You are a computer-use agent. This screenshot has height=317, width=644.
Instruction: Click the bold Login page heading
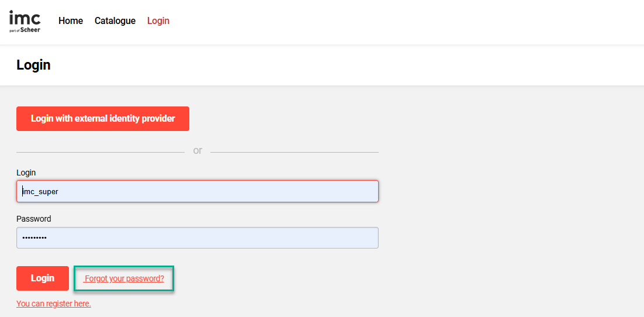[33, 65]
